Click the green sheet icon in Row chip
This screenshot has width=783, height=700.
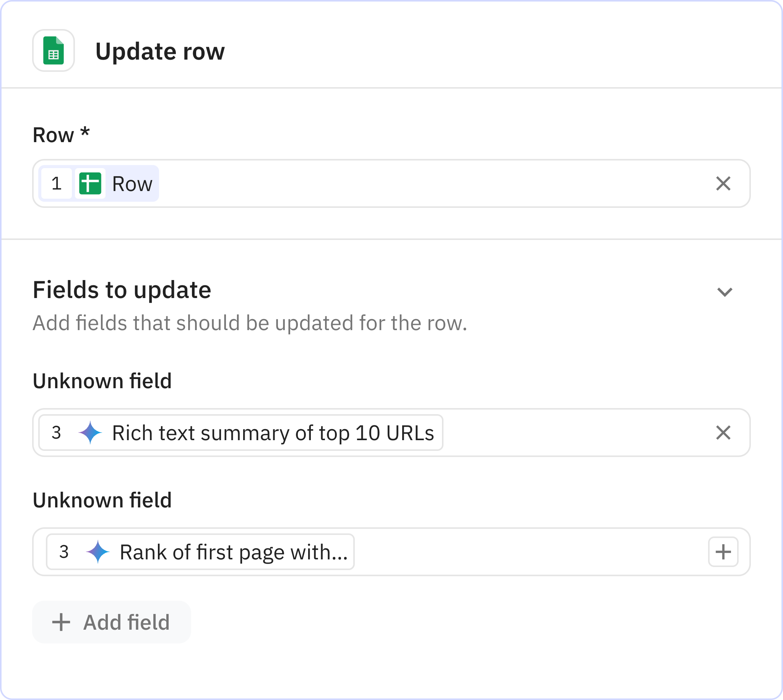tap(90, 183)
